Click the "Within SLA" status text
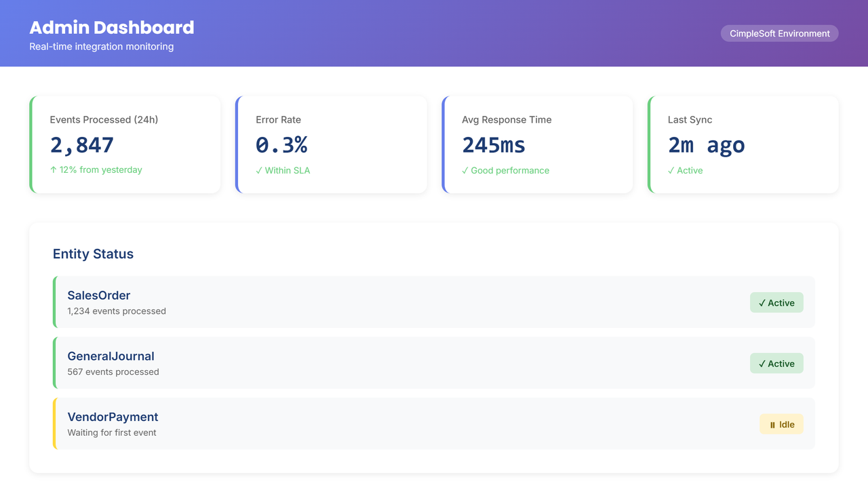Viewport: 868px width, 488px height. click(x=283, y=170)
